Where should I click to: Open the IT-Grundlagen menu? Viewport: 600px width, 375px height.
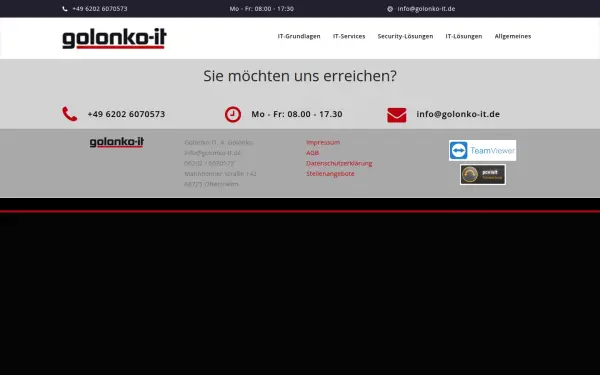click(299, 36)
